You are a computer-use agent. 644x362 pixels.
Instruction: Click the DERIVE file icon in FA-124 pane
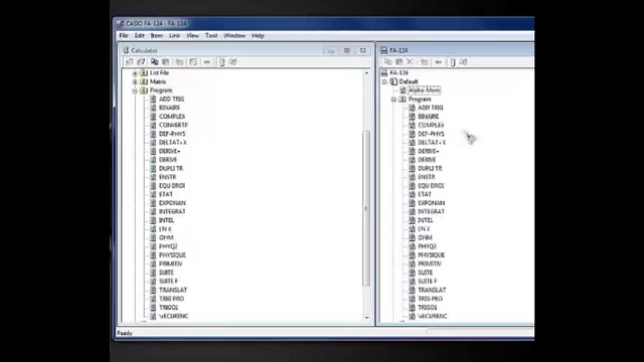point(412,159)
